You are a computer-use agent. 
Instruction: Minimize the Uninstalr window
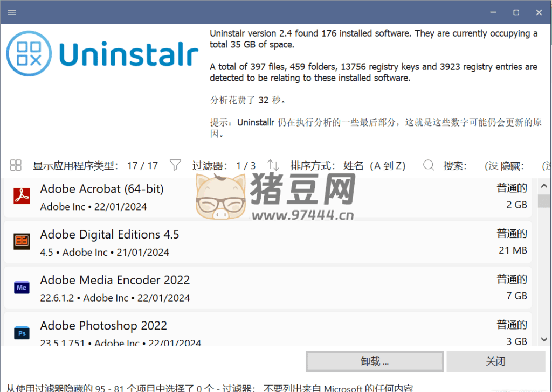point(493,12)
